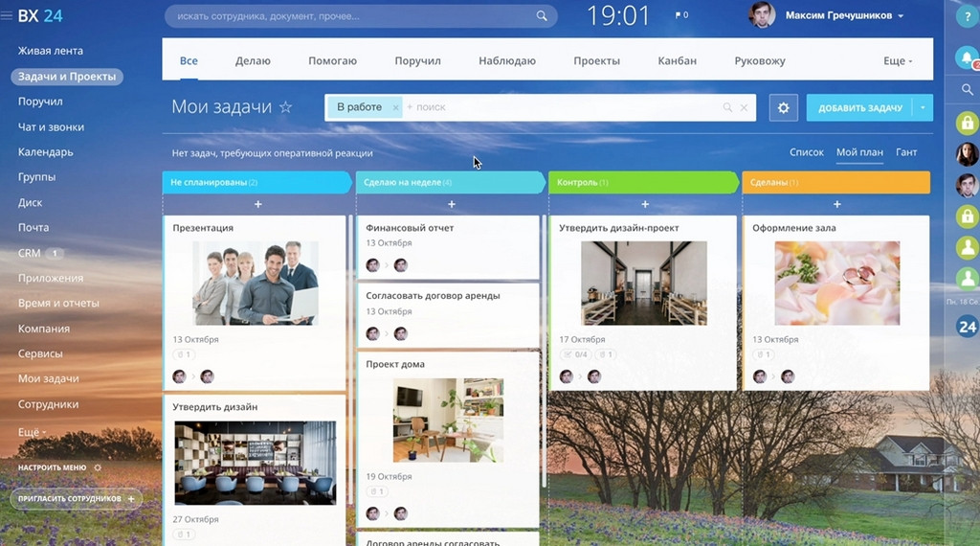Screen dimensions: 980x546
Task: Expand Ещё in the left sidebar
Action: (32, 432)
